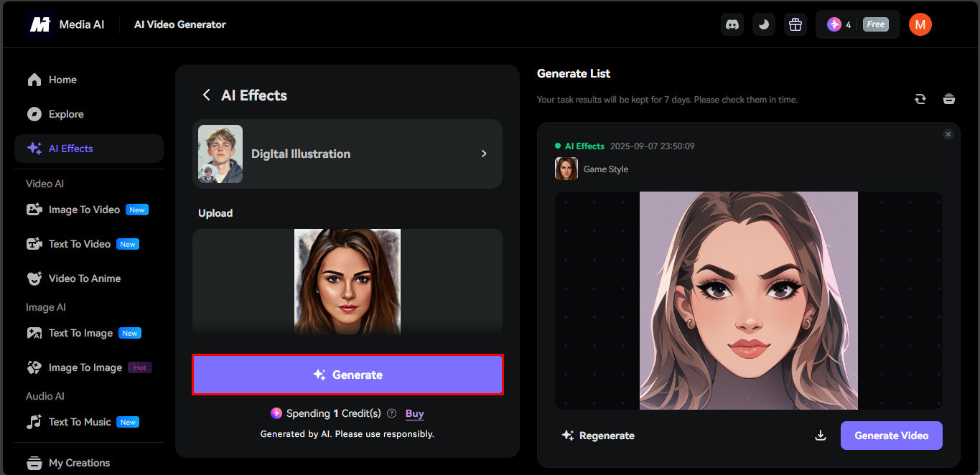Image resolution: width=980 pixels, height=475 pixels.
Task: Open the gift rewards icon
Action: point(795,24)
